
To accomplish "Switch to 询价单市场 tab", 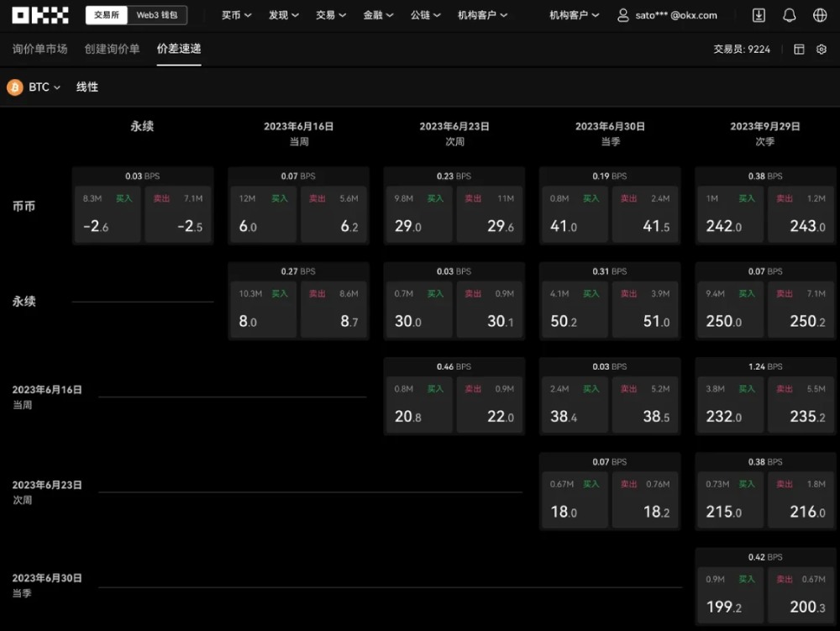I will point(39,50).
